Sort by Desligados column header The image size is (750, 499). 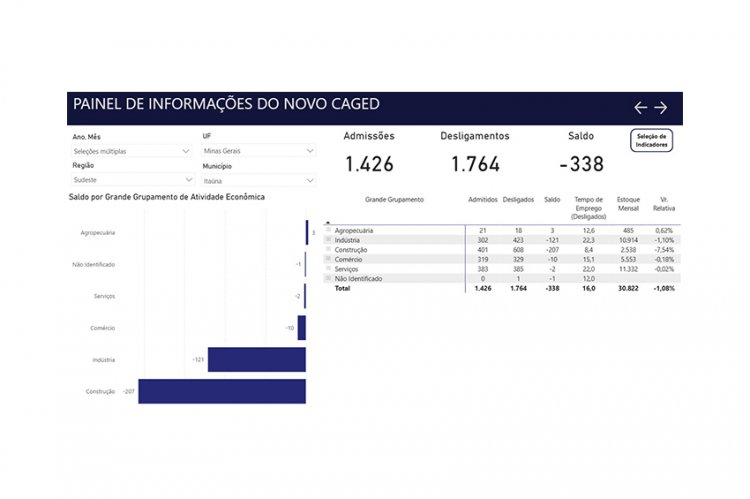[518, 200]
